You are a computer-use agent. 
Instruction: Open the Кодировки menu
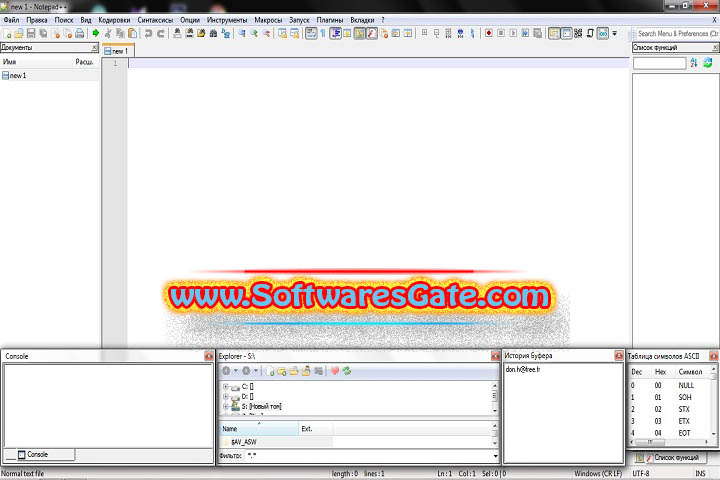(x=114, y=20)
